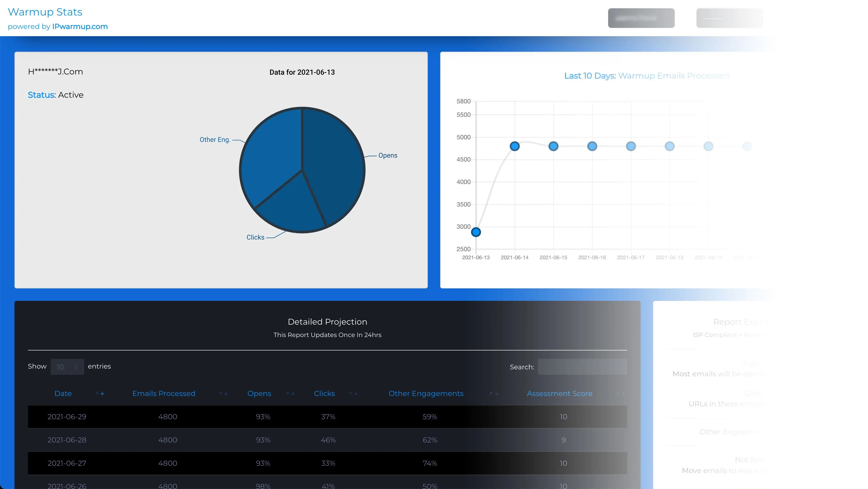Focus the Search input field
The image size is (868, 489).
point(582,367)
